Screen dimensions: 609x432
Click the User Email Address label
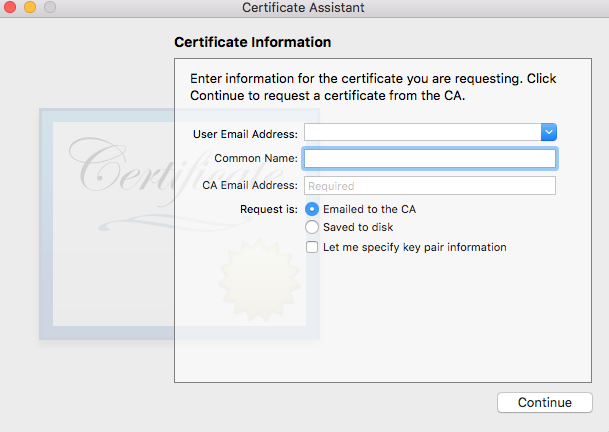(x=244, y=133)
